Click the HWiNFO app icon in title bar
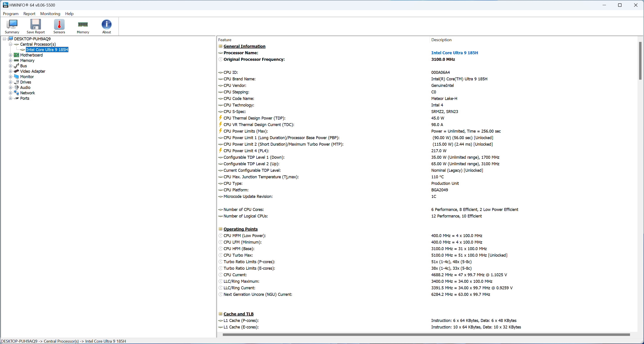 coord(5,5)
